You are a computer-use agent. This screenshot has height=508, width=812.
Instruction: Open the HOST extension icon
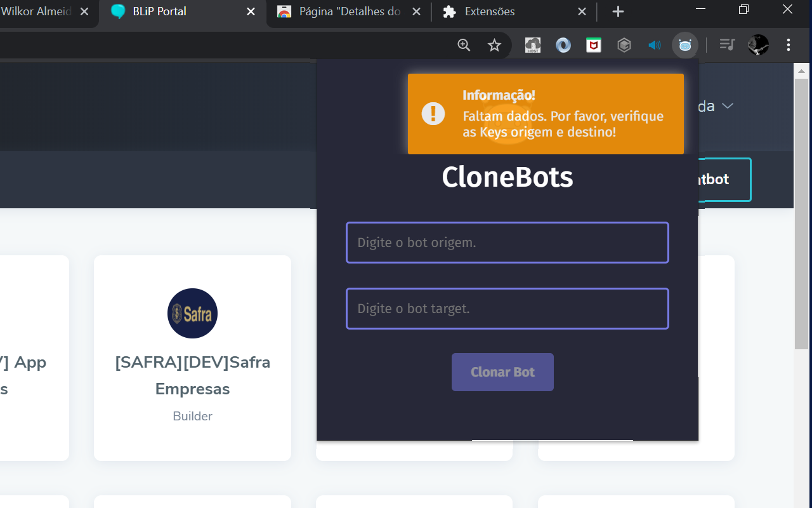point(532,45)
